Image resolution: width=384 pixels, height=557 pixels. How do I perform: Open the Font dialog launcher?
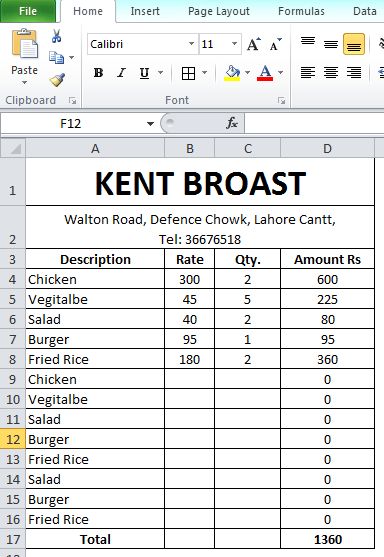point(282,101)
